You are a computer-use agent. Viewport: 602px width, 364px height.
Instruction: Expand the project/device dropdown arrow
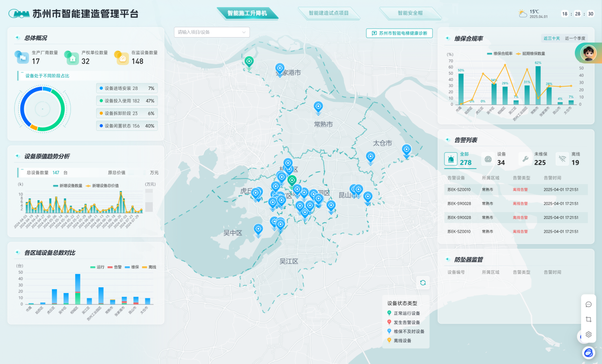point(244,32)
